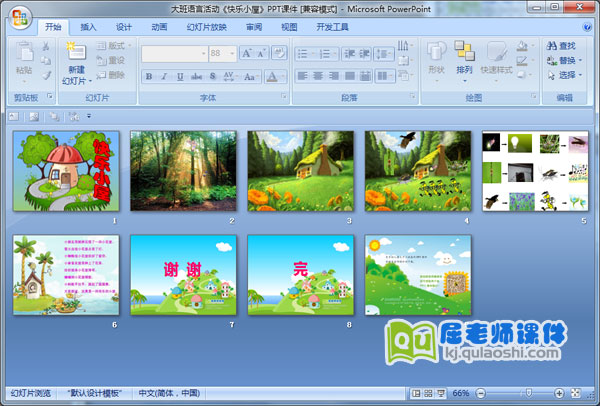The height and width of the screenshot is (406, 600).
Task: Click the Copy icon in clipboard group
Action: pos(46,60)
